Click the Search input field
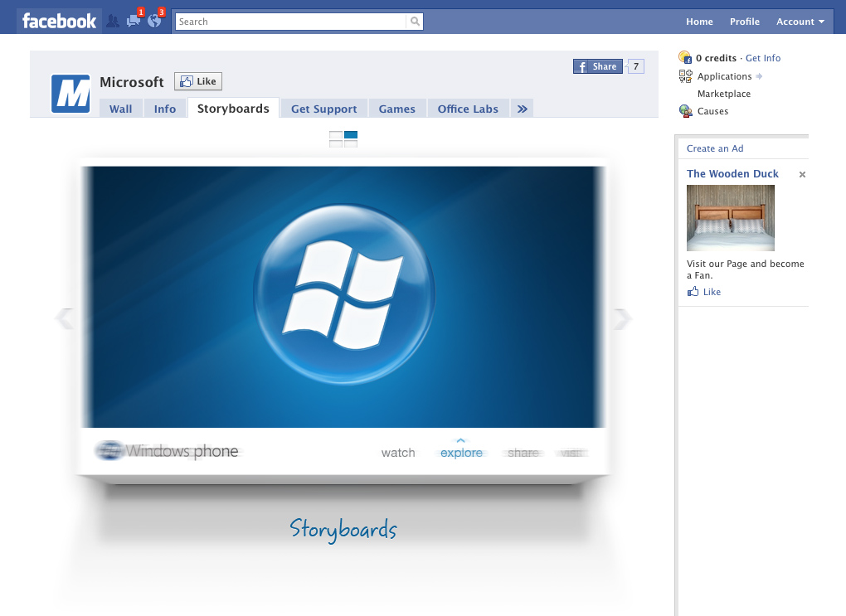 click(x=290, y=22)
